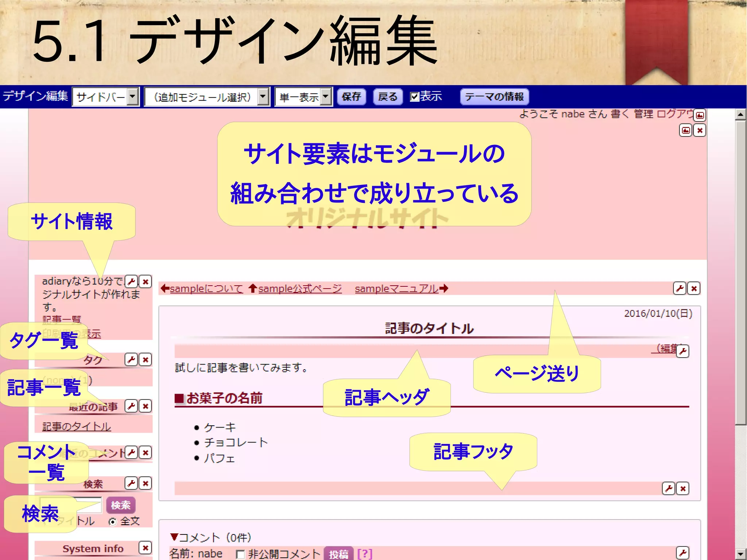The width and height of the screenshot is (747, 560).
Task: Delete the タグ module
Action: [146, 359]
